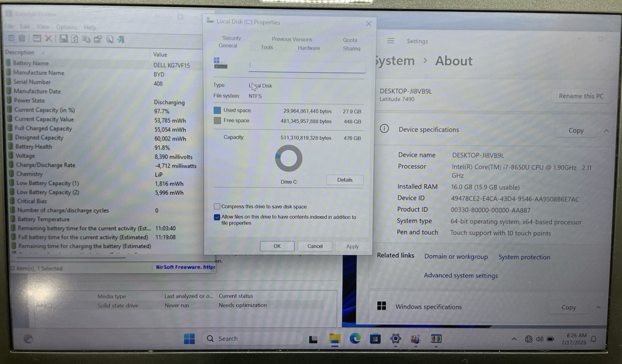The width and height of the screenshot is (622, 364).
Task: Click the blue Used space color swatch
Action: (217, 110)
